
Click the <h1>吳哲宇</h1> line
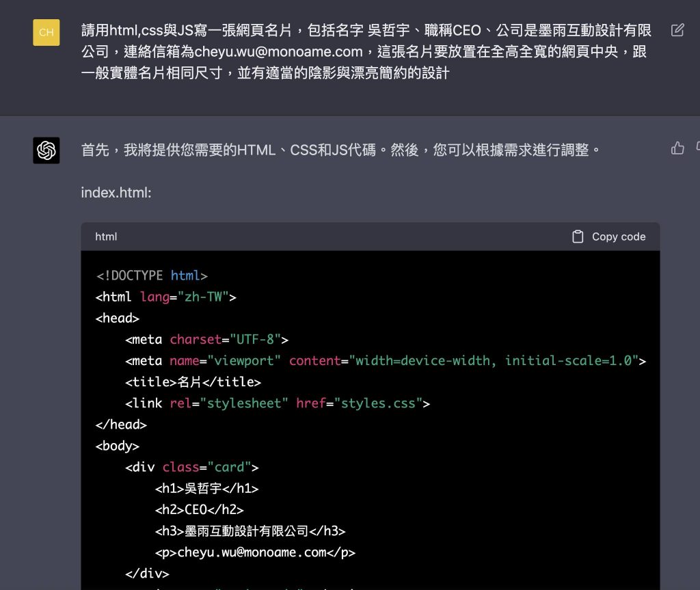[206, 488]
